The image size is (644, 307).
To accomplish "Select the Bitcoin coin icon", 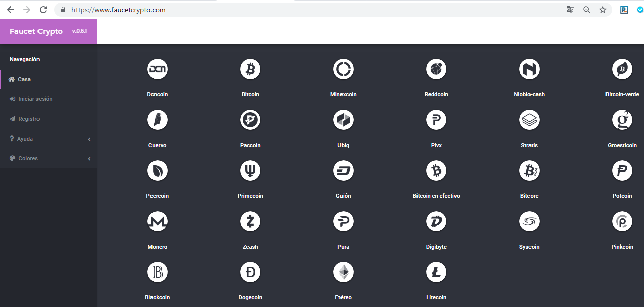I will point(250,69).
